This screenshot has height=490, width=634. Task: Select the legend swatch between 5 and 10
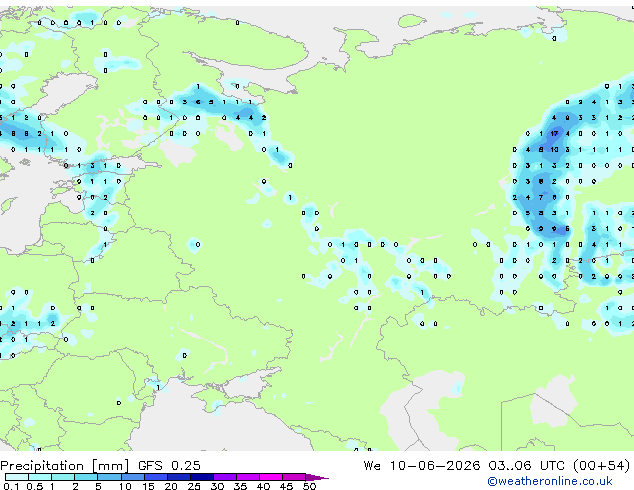coord(109,477)
